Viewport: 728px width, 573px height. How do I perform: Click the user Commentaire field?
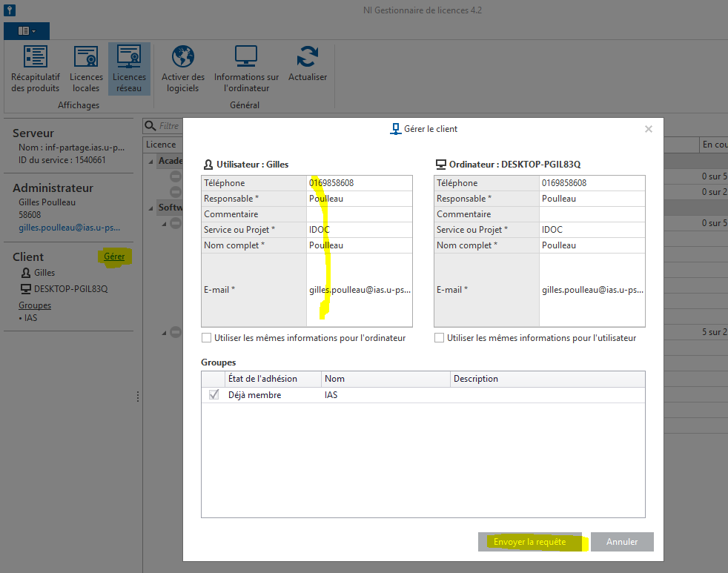click(x=359, y=214)
